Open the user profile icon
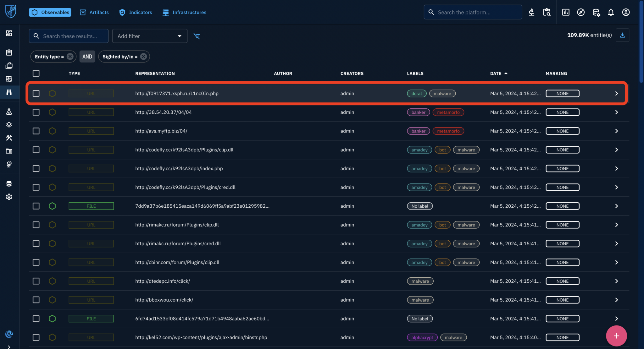This screenshot has height=349, width=644. [x=626, y=12]
